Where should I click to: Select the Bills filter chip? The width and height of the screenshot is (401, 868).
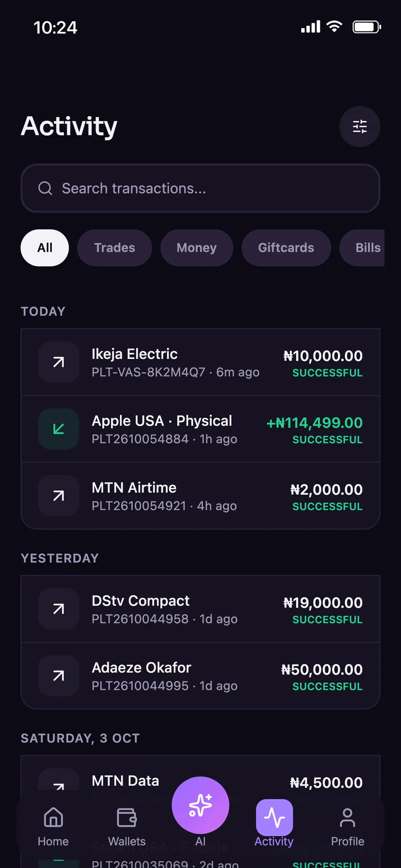pyautogui.click(x=362, y=248)
